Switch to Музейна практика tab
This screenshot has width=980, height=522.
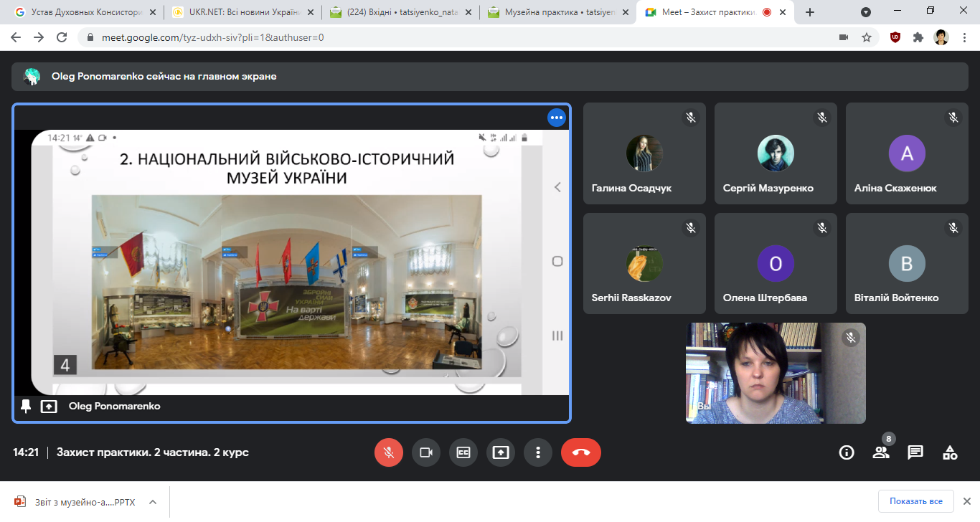point(557,12)
